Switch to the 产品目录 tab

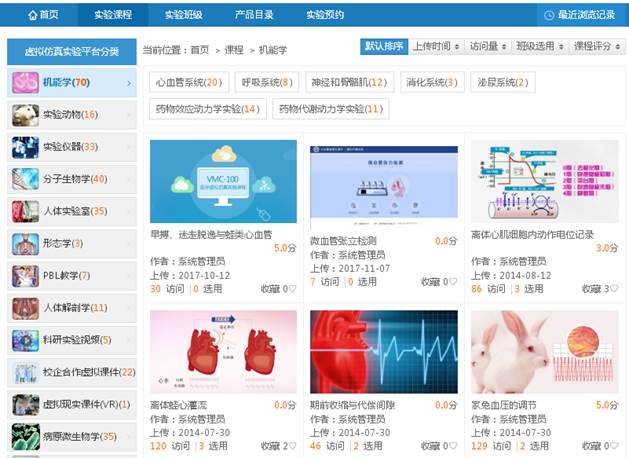252,15
